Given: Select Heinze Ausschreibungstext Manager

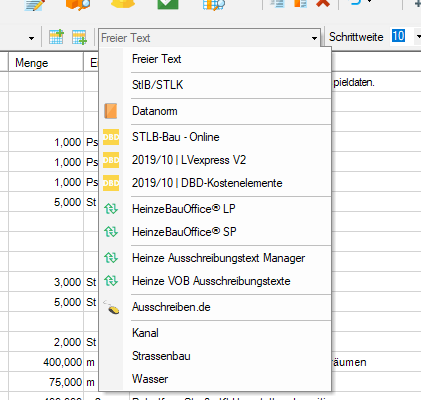Looking at the screenshot, I should point(215,258).
